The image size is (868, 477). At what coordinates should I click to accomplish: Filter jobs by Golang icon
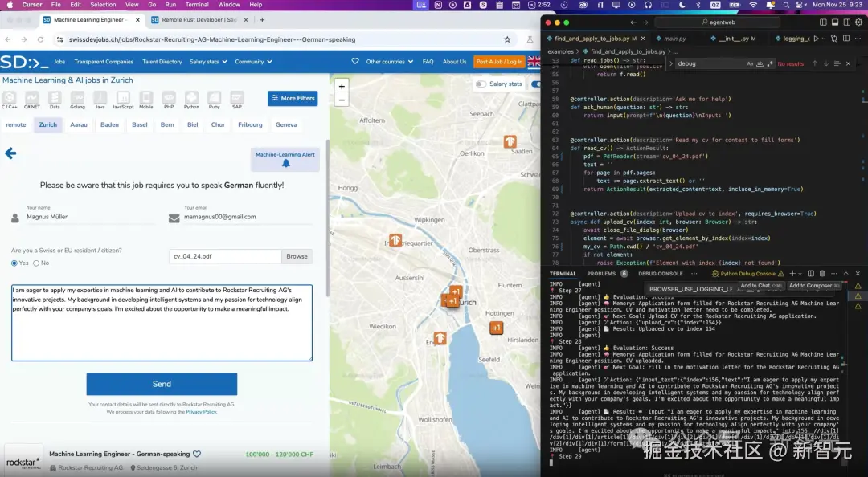click(x=77, y=99)
